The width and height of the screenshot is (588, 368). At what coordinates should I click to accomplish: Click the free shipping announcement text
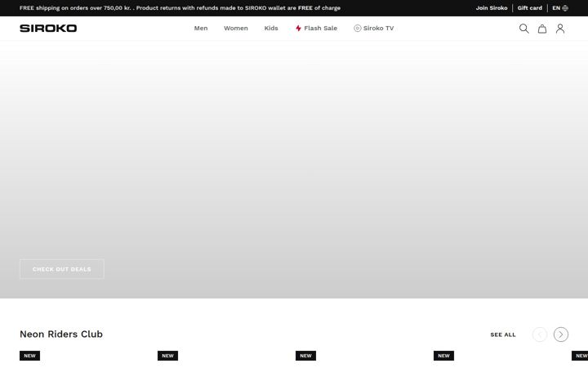[x=180, y=8]
